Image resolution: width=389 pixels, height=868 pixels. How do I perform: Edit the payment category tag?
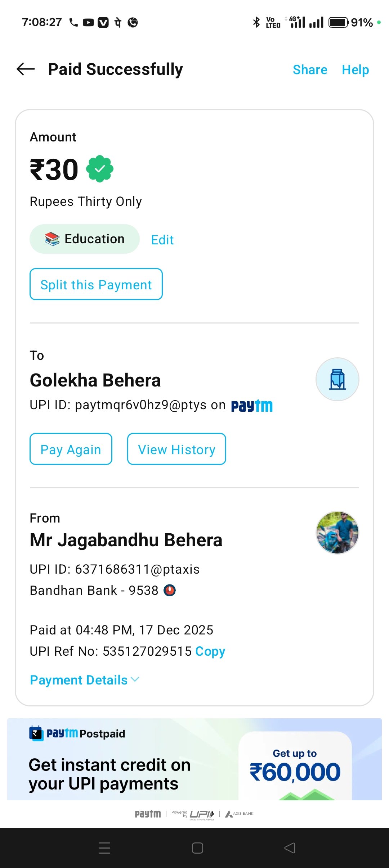point(162,240)
